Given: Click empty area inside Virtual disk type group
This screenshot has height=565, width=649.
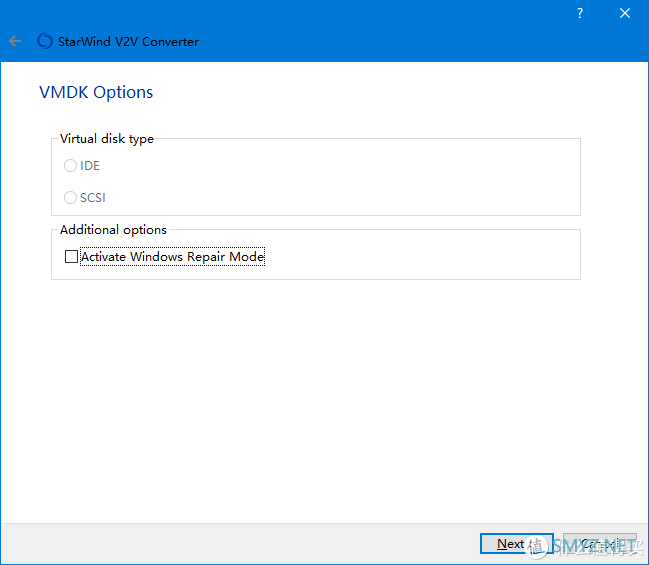Looking at the screenshot, I should point(380,180).
